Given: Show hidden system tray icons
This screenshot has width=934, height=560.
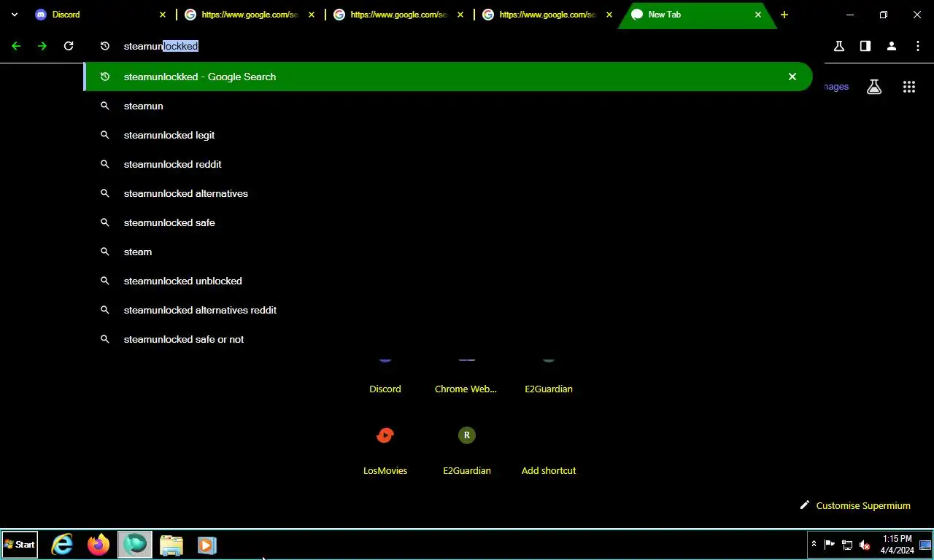Looking at the screenshot, I should coord(814,545).
